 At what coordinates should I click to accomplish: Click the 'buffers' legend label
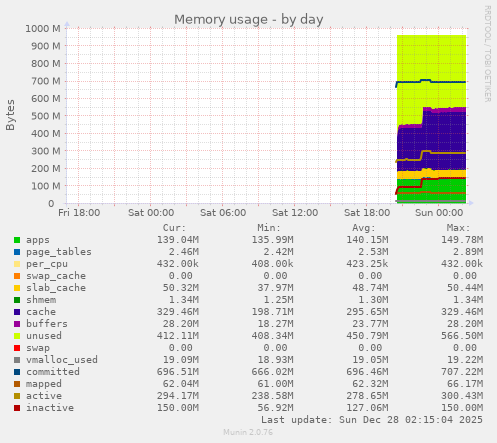(47, 324)
